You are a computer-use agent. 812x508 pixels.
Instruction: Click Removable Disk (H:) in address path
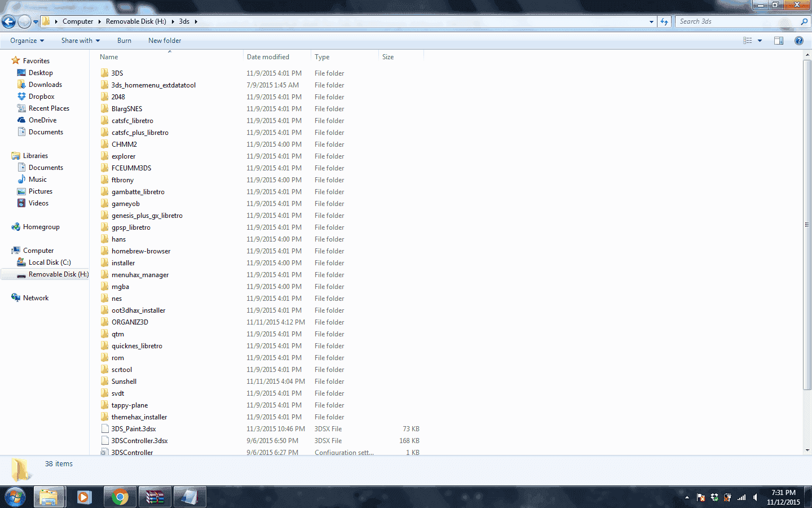coord(136,21)
